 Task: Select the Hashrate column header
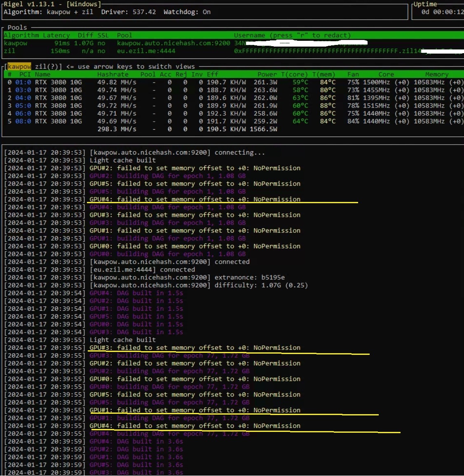pyautogui.click(x=113, y=74)
